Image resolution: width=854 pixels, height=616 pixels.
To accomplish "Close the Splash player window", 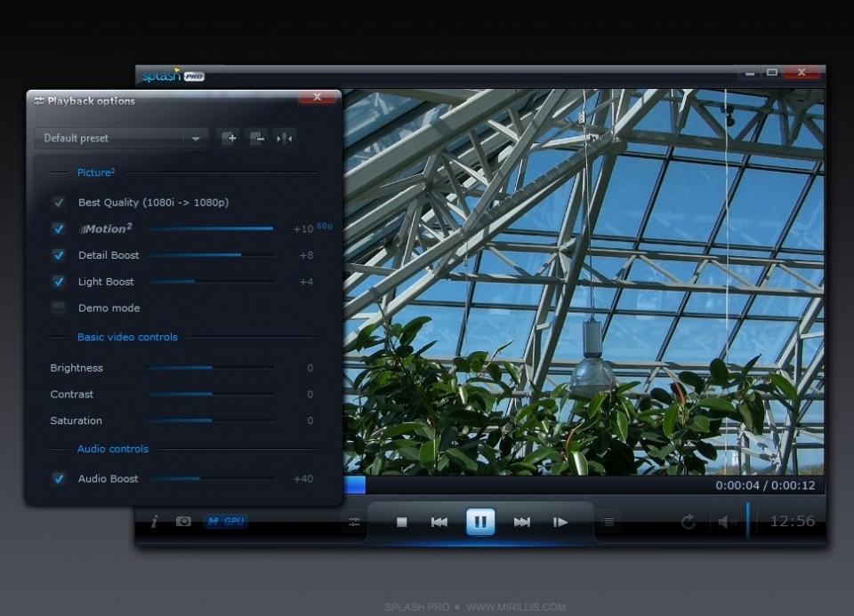I will click(x=802, y=72).
